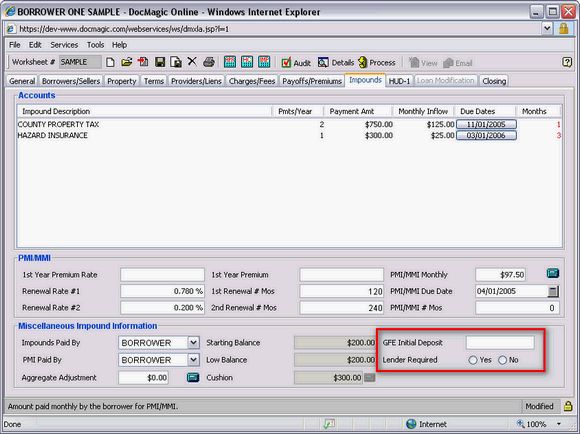Image resolution: width=580 pixels, height=434 pixels.
Task: Switch to the General tab
Action: pyautogui.click(x=22, y=81)
